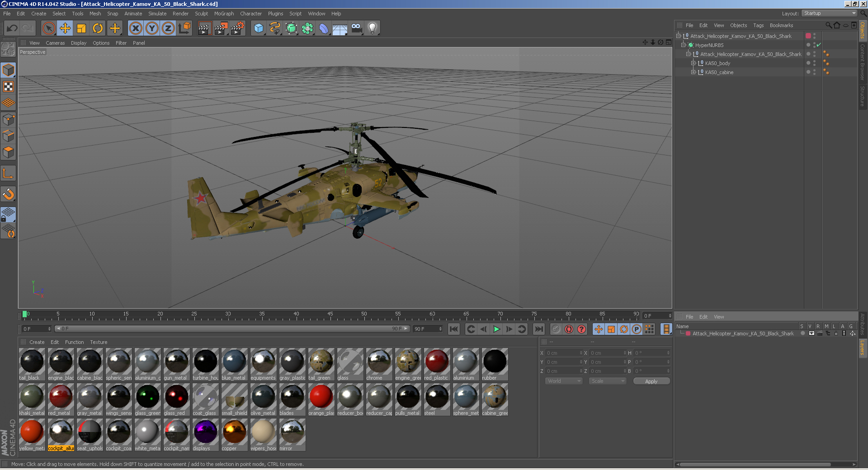
Task: Switch to the Content Browser side tab
Action: (x=863, y=62)
